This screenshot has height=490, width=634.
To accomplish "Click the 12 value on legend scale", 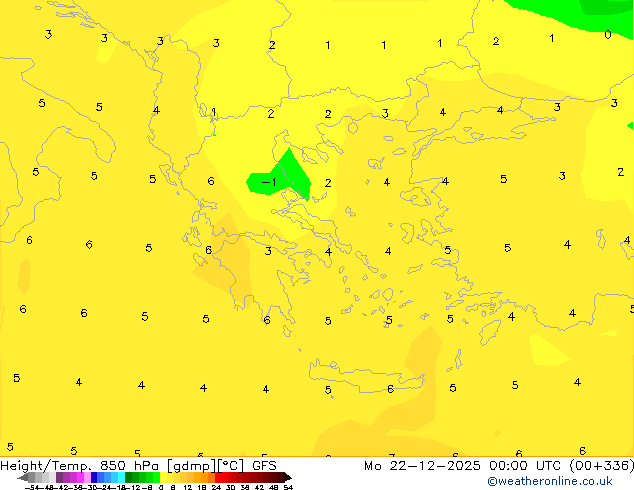I will point(188,487).
